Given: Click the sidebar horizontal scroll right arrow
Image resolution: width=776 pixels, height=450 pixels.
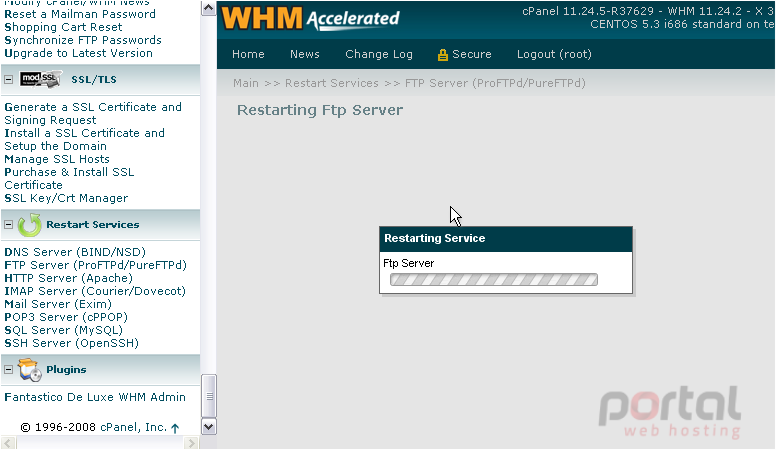Looking at the screenshot, I should (x=191, y=443).
